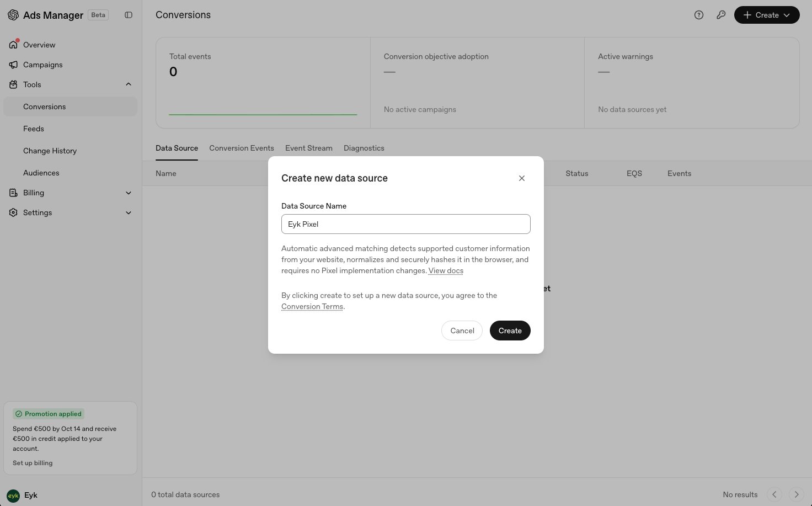This screenshot has width=812, height=506.
Task: Expand the Billing section chevron
Action: 129,193
